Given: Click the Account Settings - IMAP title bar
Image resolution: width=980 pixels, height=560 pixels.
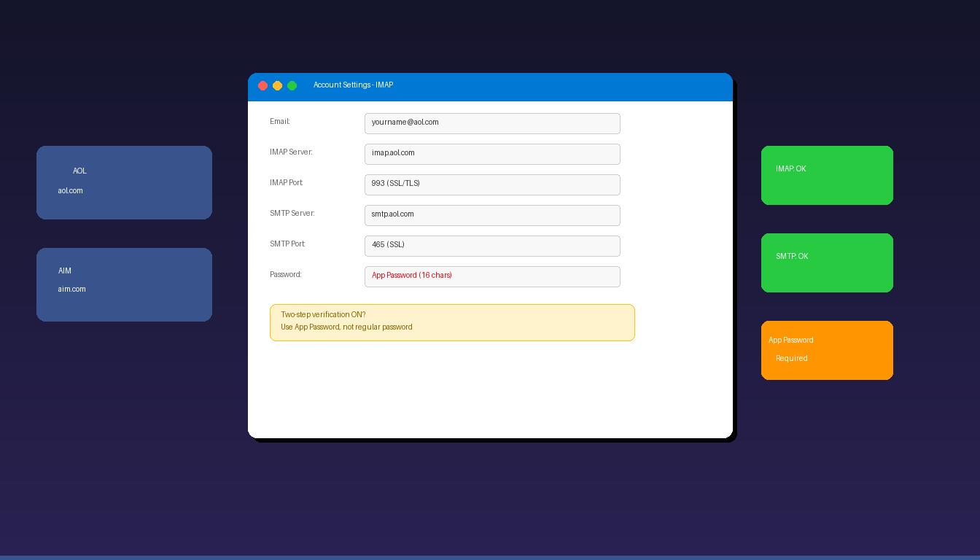Looking at the screenshot, I should (490, 87).
